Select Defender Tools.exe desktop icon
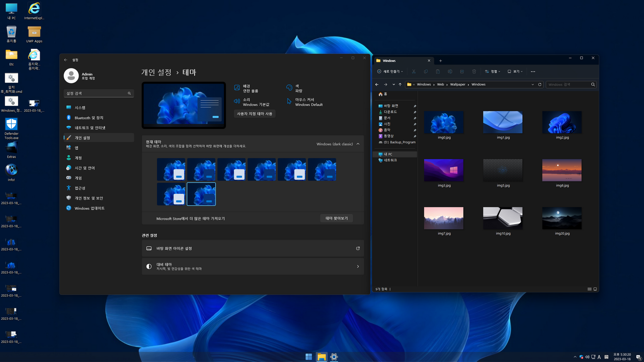Image resolution: width=644 pixels, height=362 pixels. click(11, 129)
